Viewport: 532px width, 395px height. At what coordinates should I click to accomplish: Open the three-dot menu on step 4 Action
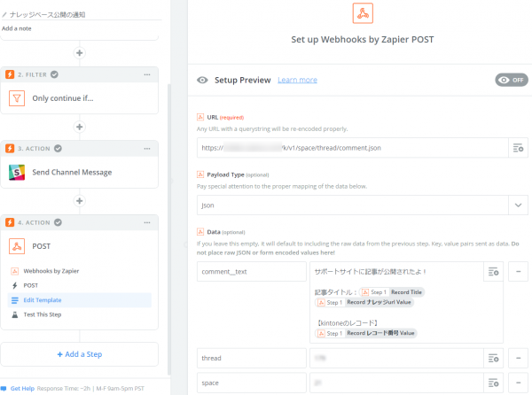click(147, 222)
